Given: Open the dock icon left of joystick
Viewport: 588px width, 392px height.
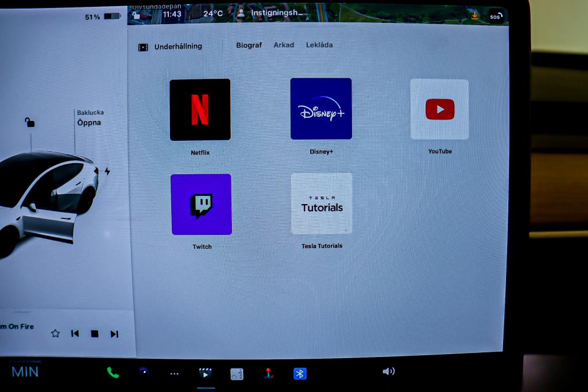Looking at the screenshot, I should [x=237, y=374].
